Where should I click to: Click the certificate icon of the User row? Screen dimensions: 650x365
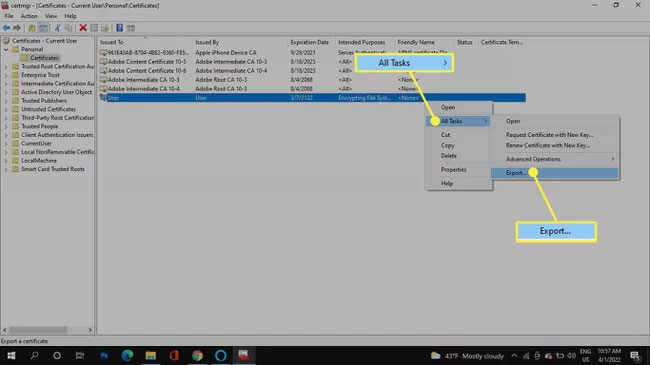tap(103, 97)
